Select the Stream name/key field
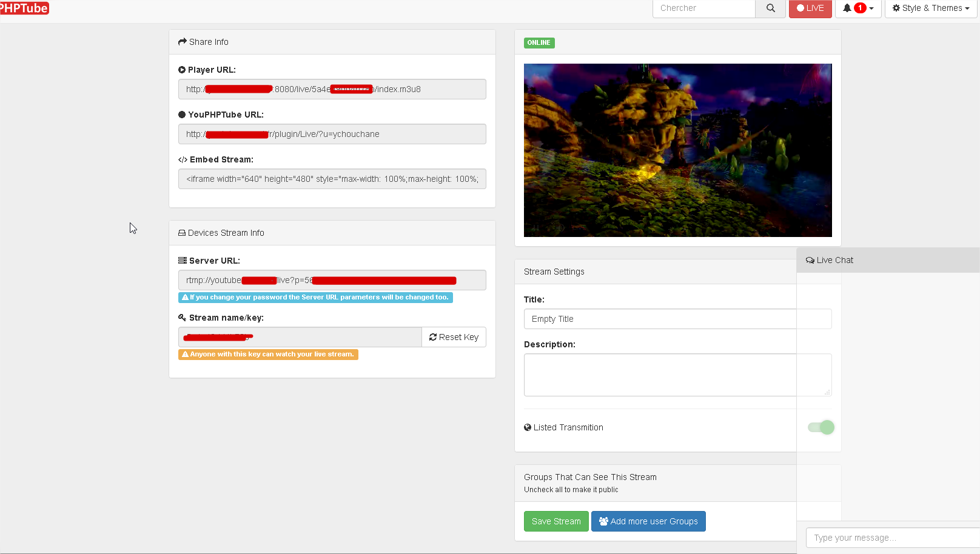 pos(300,337)
